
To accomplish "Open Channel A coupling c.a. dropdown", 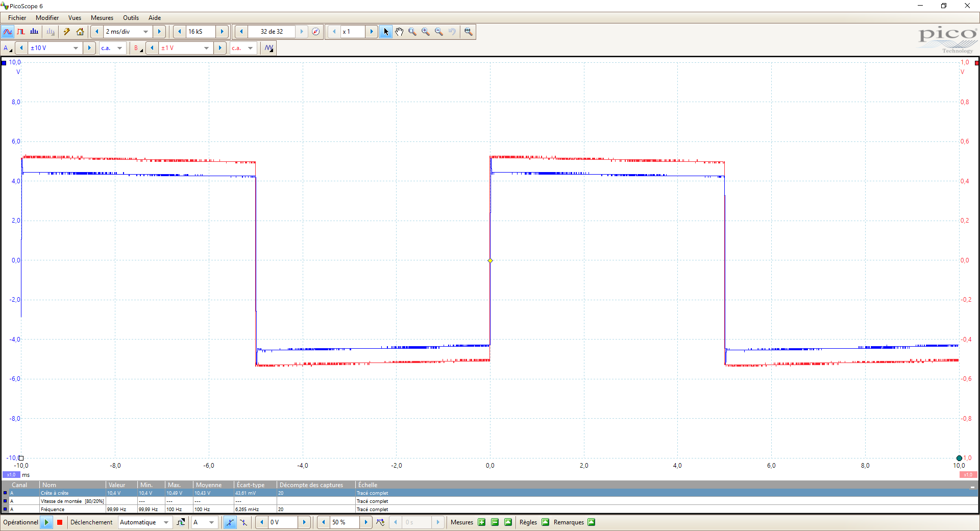I will point(112,48).
